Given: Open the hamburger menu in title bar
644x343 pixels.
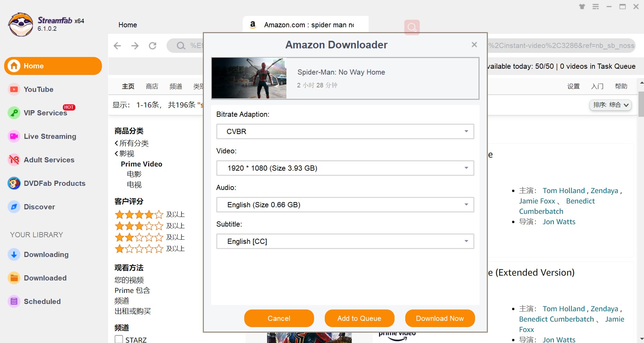Looking at the screenshot, I should click(x=596, y=7).
